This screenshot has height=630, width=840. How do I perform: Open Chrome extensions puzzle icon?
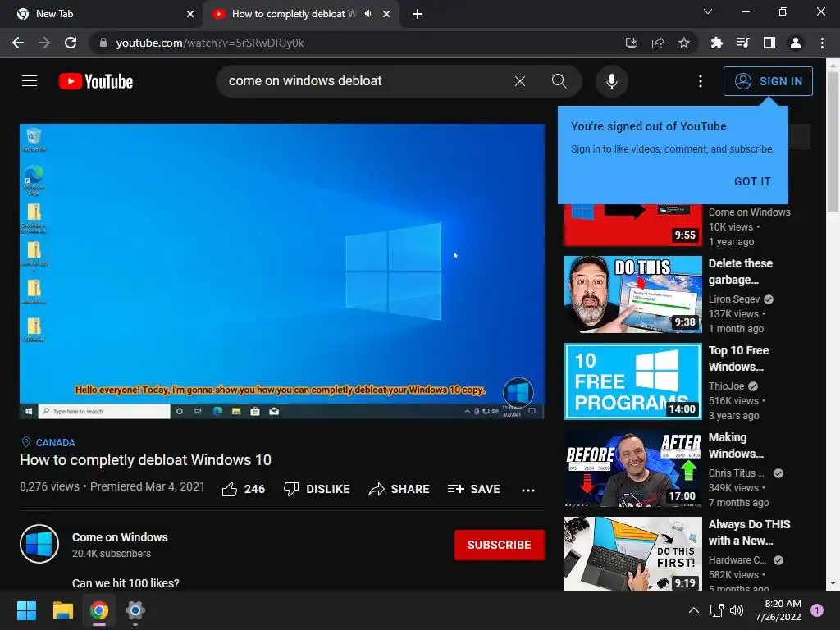tap(716, 43)
